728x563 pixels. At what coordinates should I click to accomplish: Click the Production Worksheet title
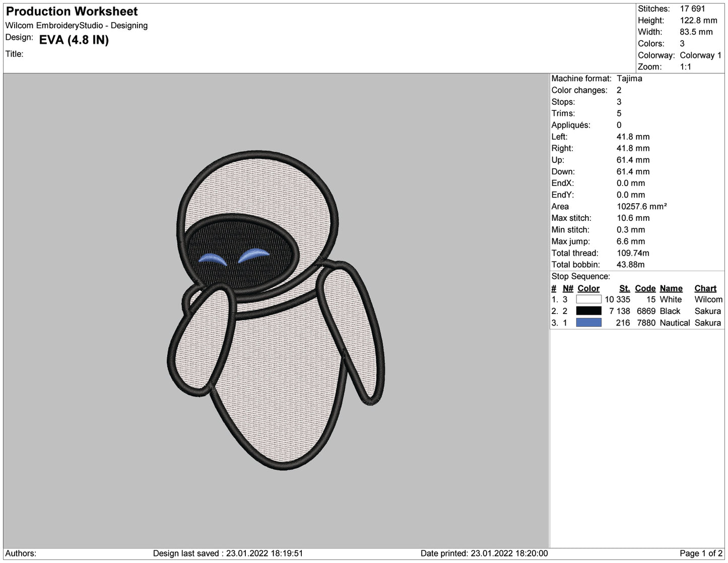click(x=71, y=11)
